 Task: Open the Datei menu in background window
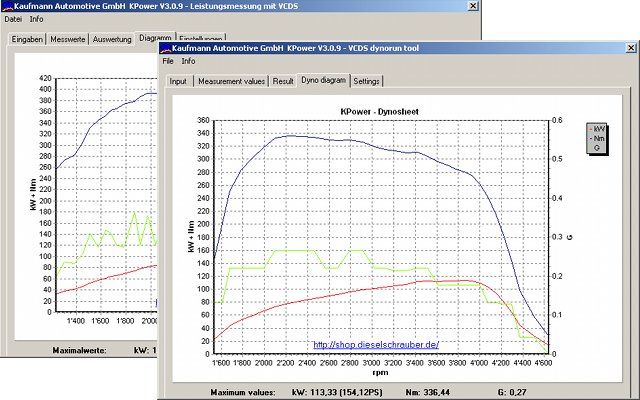[13, 19]
